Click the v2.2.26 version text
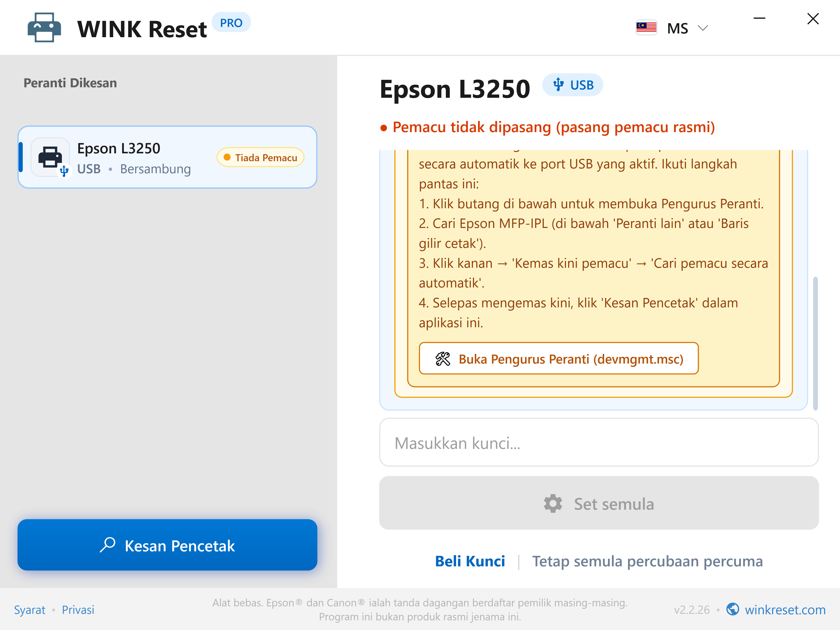Viewport: 840px width, 630px height. tap(691, 610)
